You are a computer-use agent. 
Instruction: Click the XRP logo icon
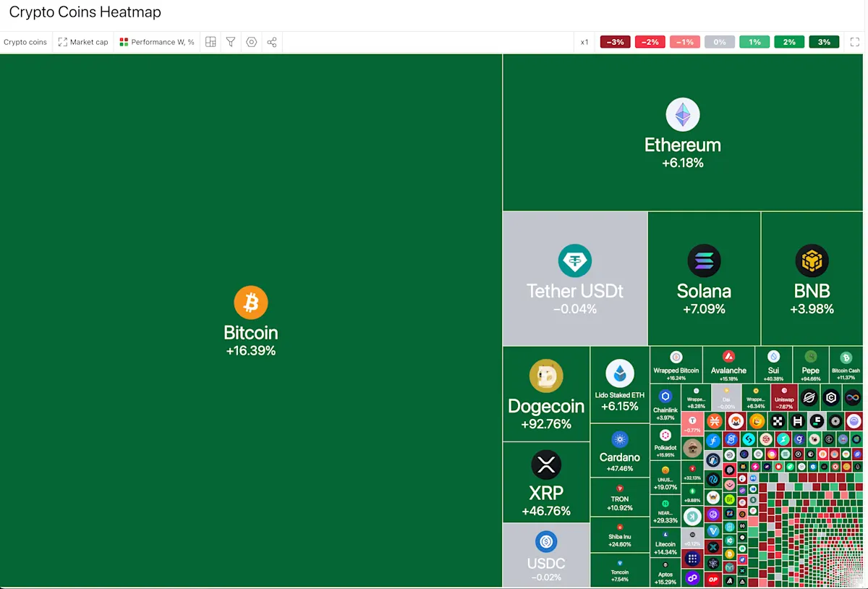pos(546,465)
